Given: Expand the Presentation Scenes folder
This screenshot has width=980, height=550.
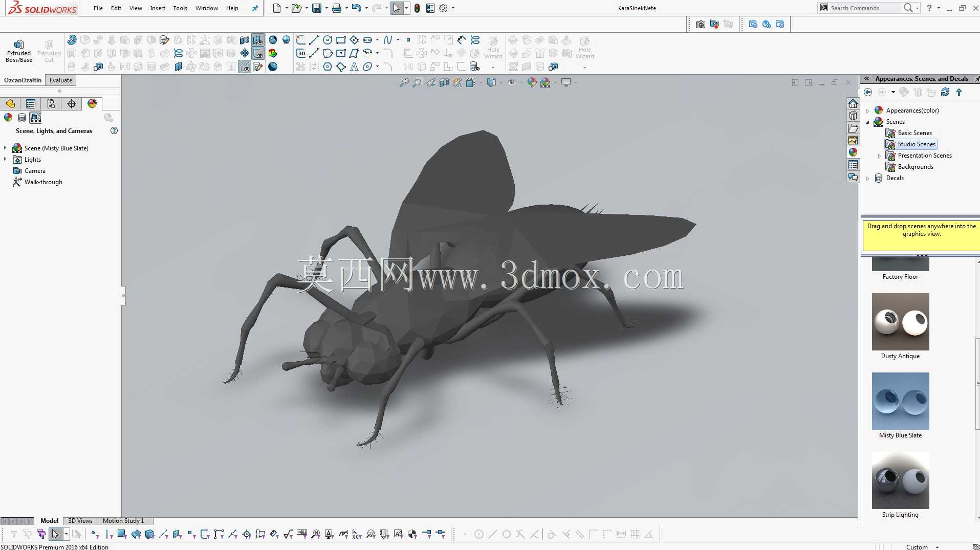Looking at the screenshot, I should (x=880, y=156).
